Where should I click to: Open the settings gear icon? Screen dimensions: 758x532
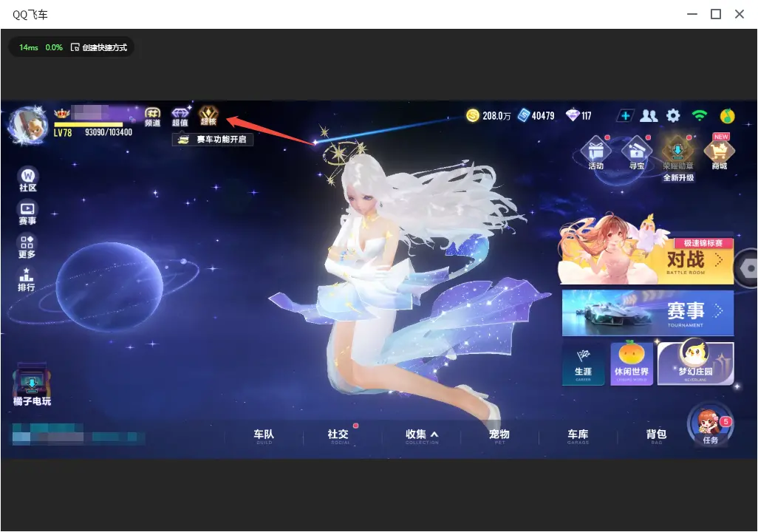tap(673, 115)
